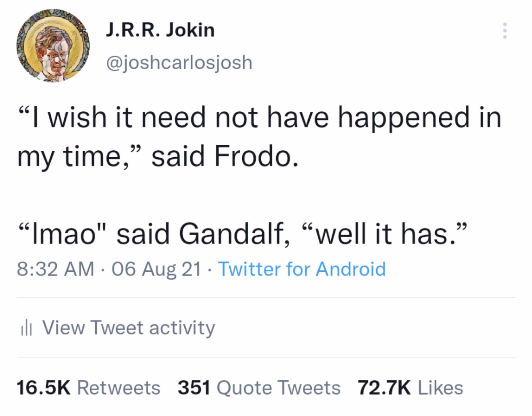Open the @joshcarlosjosh handle
Screen dimensions: 532x416
(x=179, y=63)
